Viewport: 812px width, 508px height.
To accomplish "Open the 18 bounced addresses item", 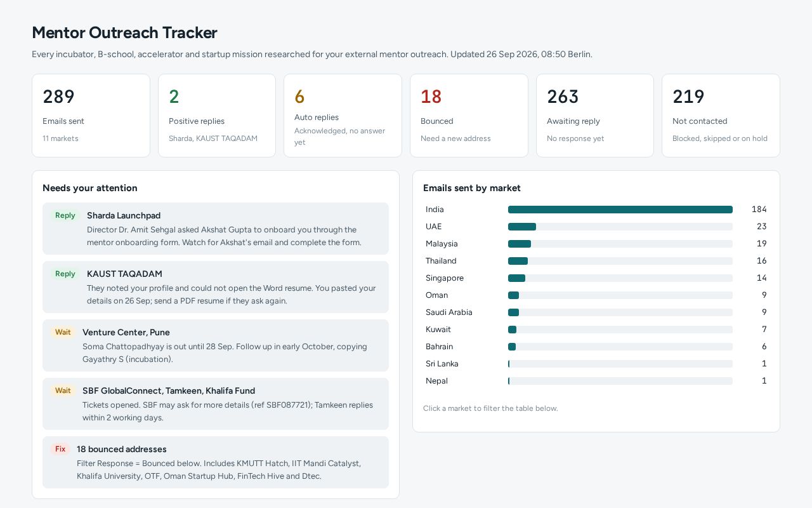I will pyautogui.click(x=216, y=462).
